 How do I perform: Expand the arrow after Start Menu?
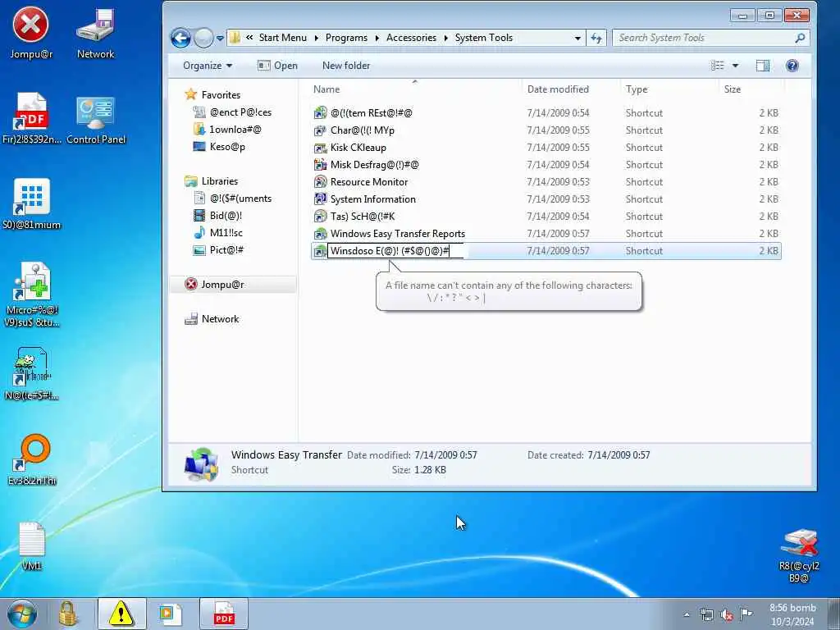click(x=316, y=38)
